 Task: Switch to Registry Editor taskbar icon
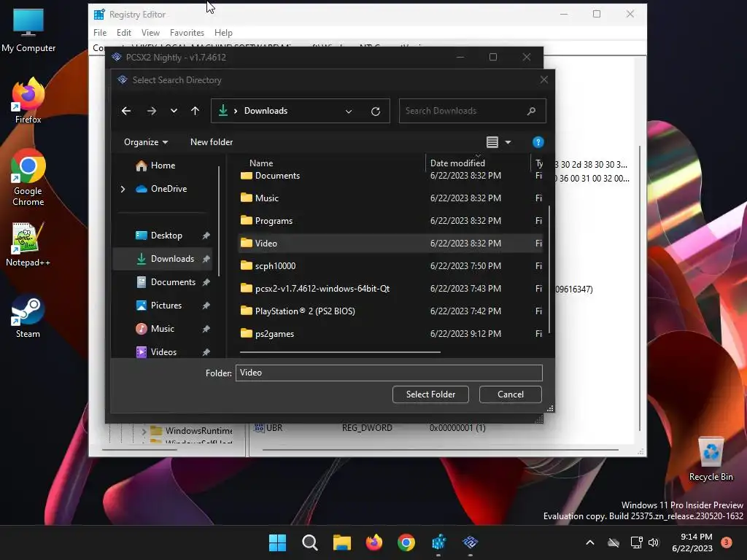click(438, 542)
